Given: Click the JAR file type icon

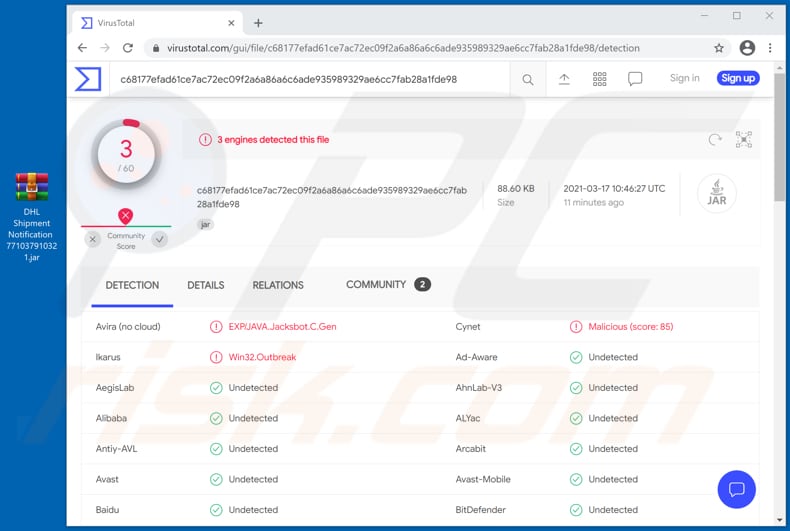Looking at the screenshot, I should tap(716, 193).
